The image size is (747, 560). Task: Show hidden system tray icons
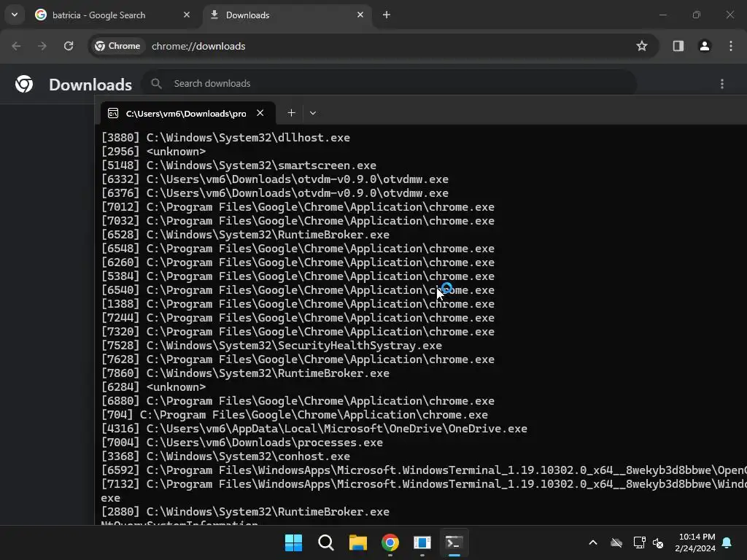point(593,542)
